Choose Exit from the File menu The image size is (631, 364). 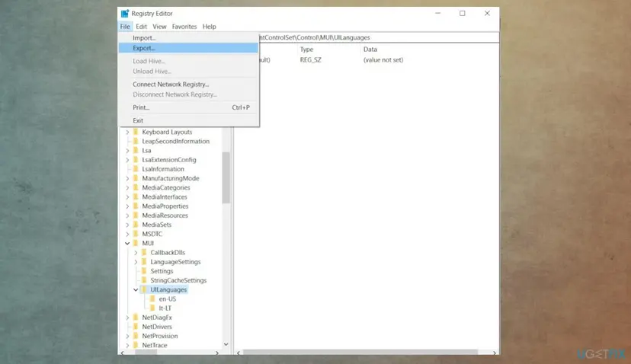click(188, 120)
